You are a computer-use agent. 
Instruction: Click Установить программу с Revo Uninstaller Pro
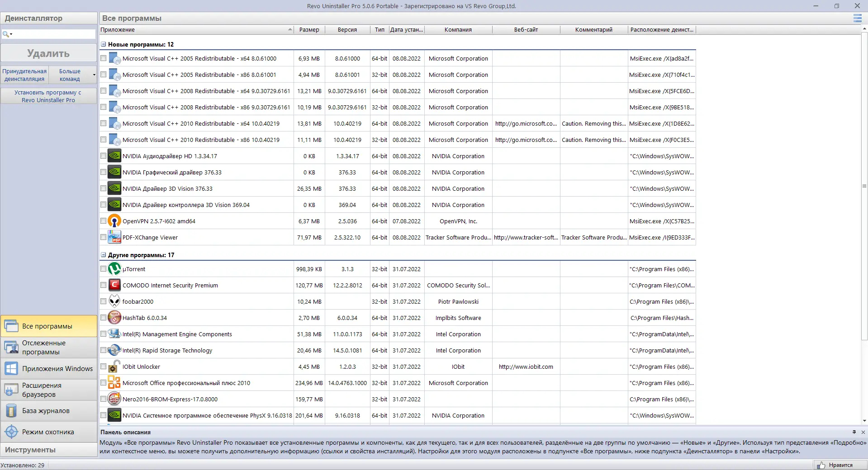point(48,96)
